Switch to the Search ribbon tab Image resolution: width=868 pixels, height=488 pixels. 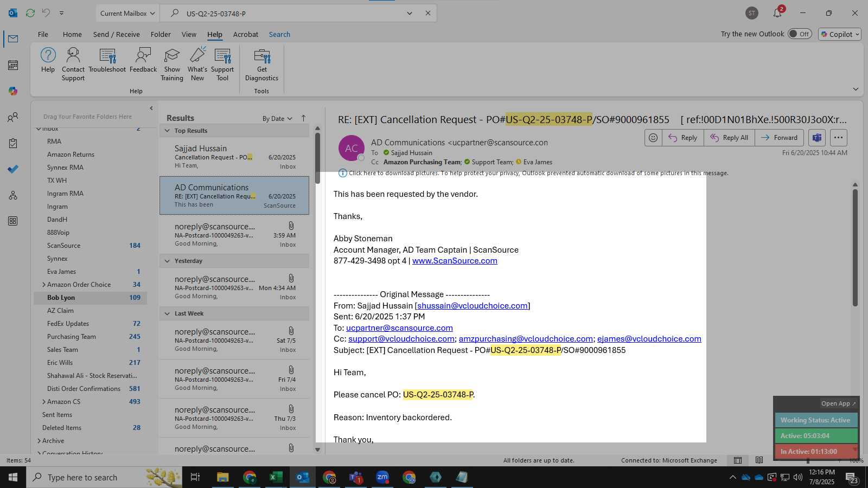(279, 34)
